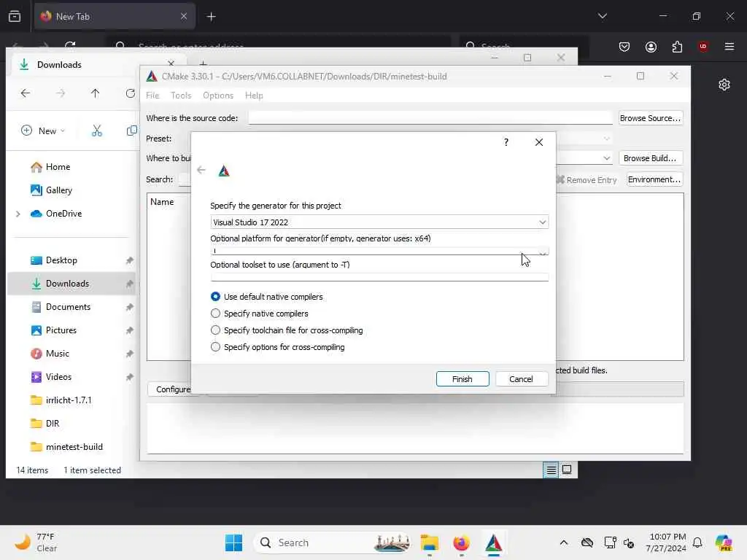Expand the Preset dropdown arrow

coord(606,139)
